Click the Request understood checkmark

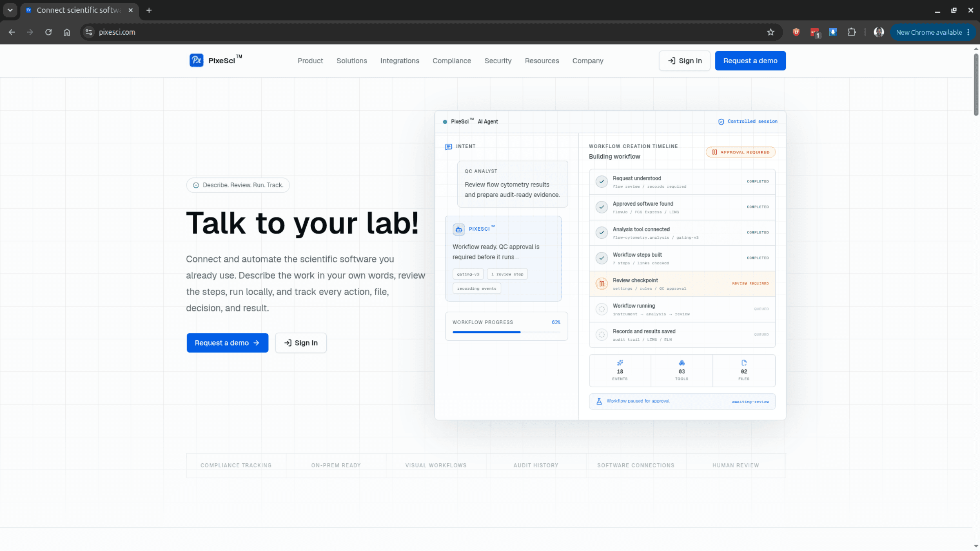pos(601,182)
